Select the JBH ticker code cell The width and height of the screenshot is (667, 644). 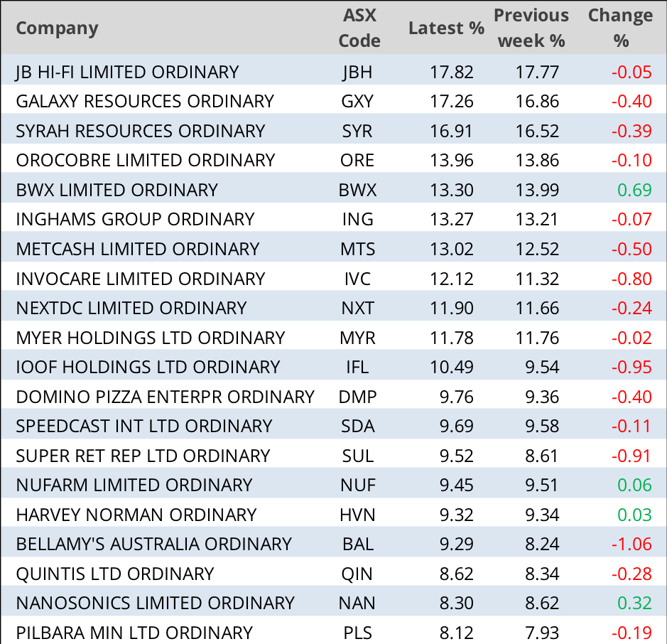click(x=357, y=72)
